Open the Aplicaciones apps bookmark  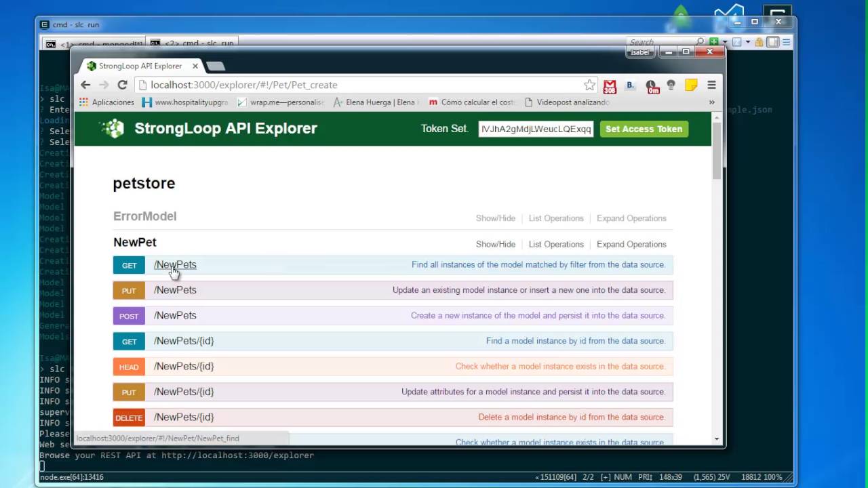tap(107, 102)
